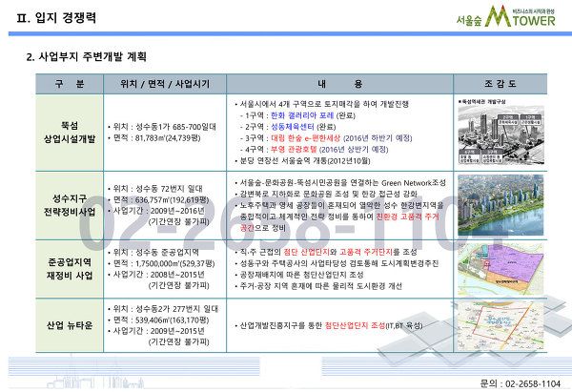The width and height of the screenshot is (572, 392).
Task: Click the 'Green Network조성' bullet line
Action: pyautogui.click(x=340, y=183)
